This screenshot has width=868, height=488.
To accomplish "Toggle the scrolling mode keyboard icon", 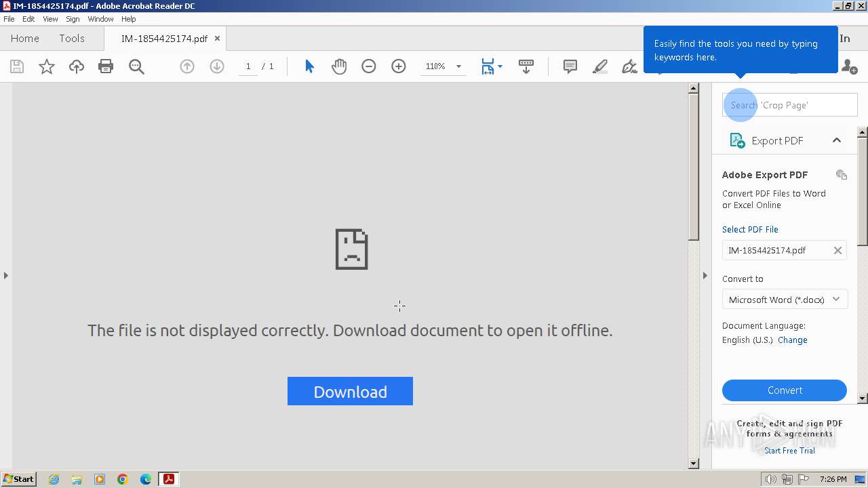I will point(526,66).
